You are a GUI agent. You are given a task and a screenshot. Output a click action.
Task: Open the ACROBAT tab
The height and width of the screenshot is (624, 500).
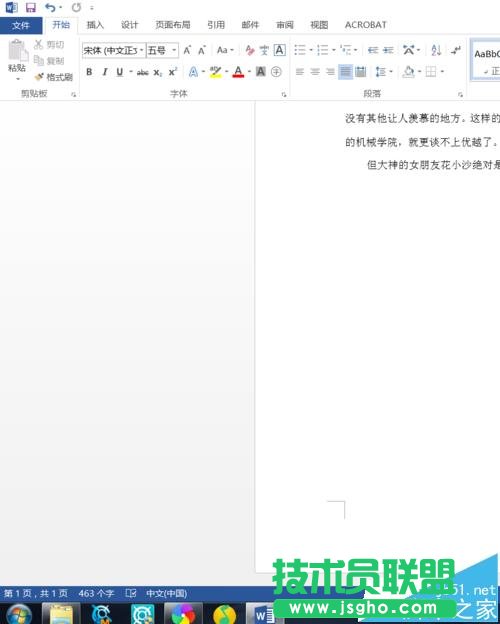[x=365, y=25]
